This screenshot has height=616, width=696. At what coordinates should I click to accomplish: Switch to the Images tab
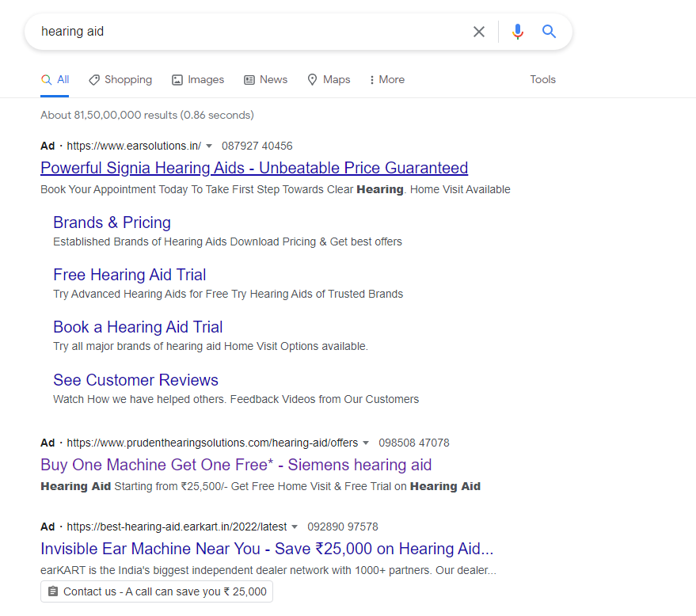coord(198,80)
